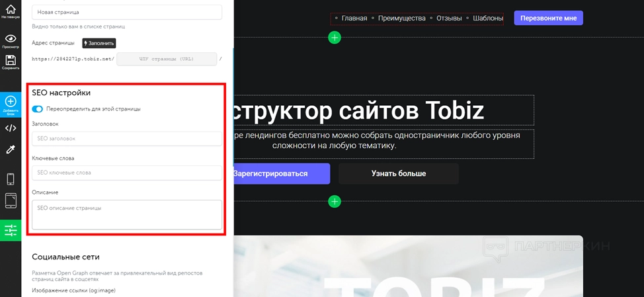
Task: Focus the ЧПУ страницы (URL) field
Action: 167,59
